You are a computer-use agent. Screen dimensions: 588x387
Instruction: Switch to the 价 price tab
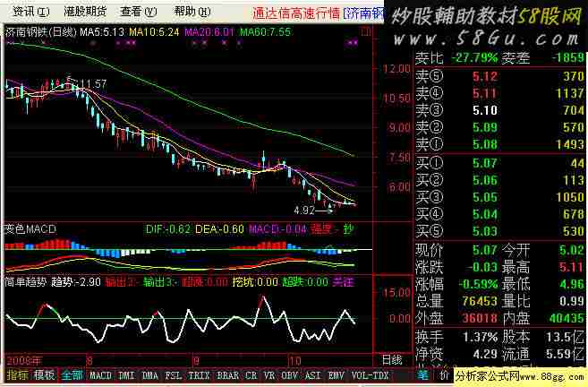point(444,375)
